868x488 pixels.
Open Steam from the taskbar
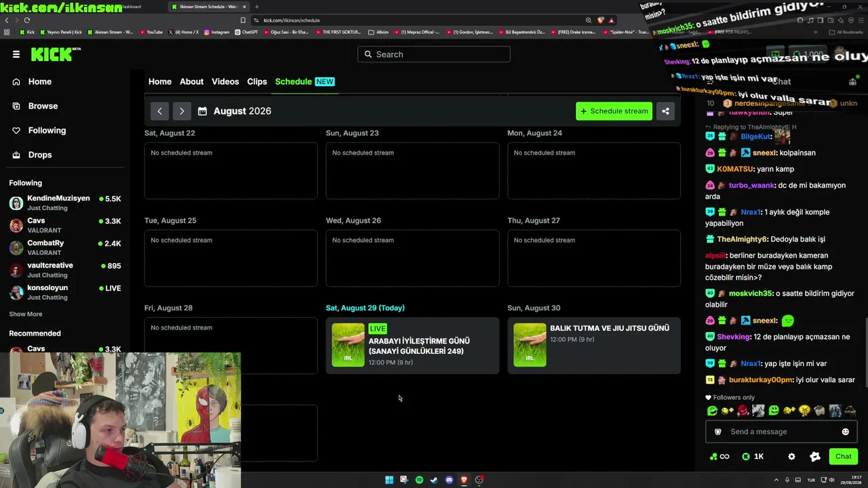click(x=434, y=480)
